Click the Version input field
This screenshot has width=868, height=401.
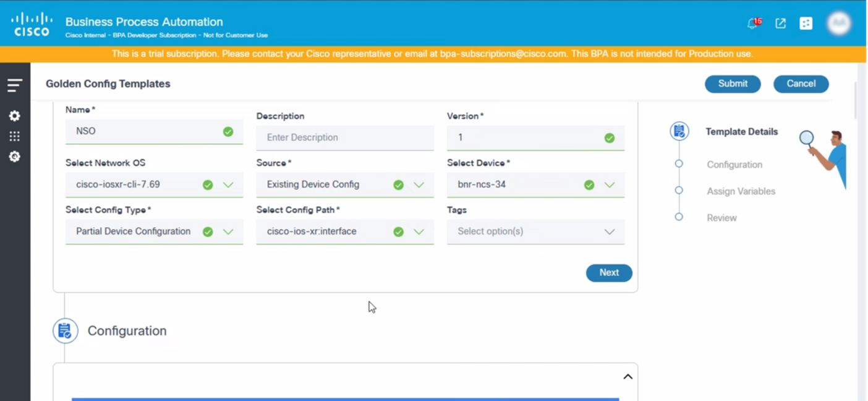535,137
